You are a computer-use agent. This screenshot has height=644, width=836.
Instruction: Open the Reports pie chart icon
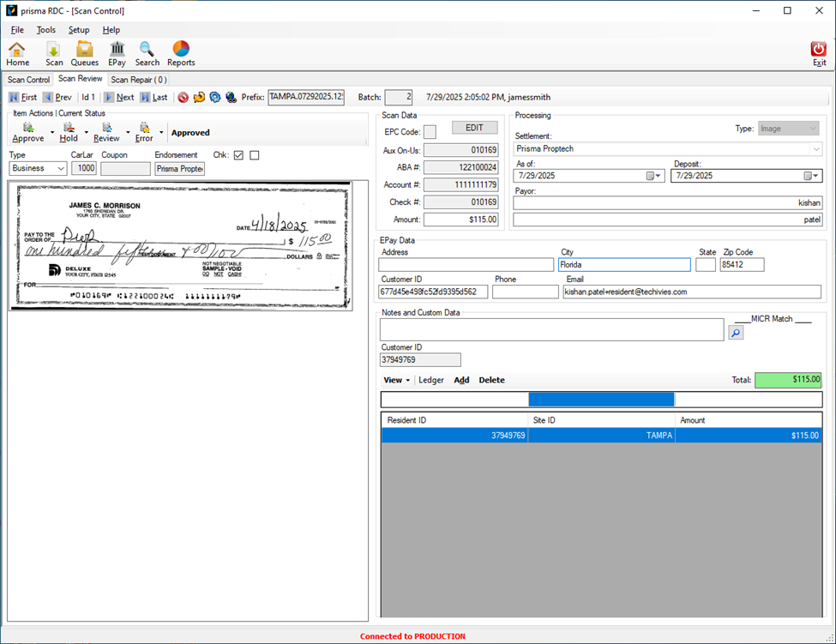click(181, 53)
